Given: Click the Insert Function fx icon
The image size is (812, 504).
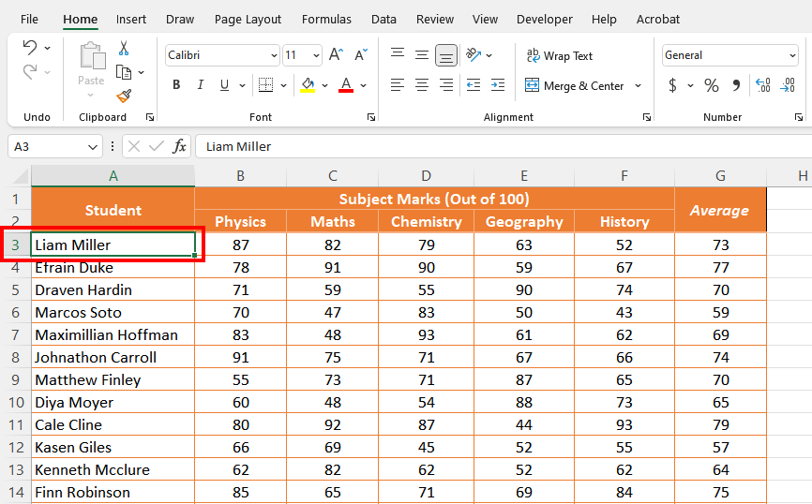Looking at the screenshot, I should [x=179, y=146].
